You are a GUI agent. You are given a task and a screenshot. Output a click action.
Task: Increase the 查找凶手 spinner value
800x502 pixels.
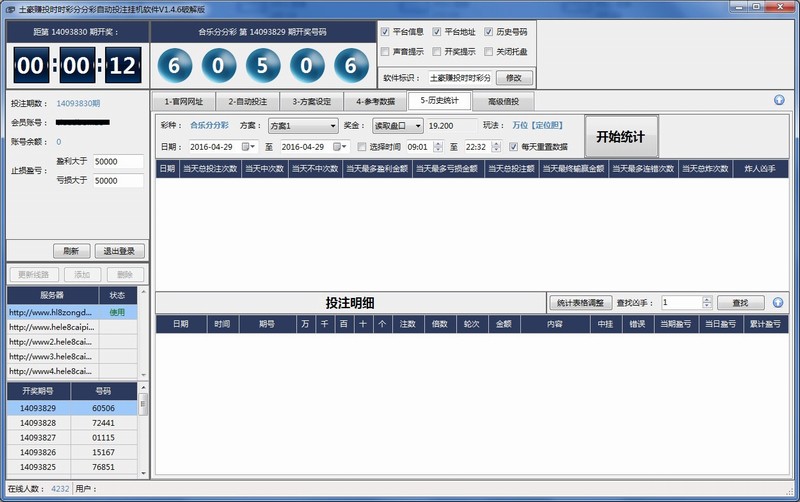pyautogui.click(x=707, y=298)
